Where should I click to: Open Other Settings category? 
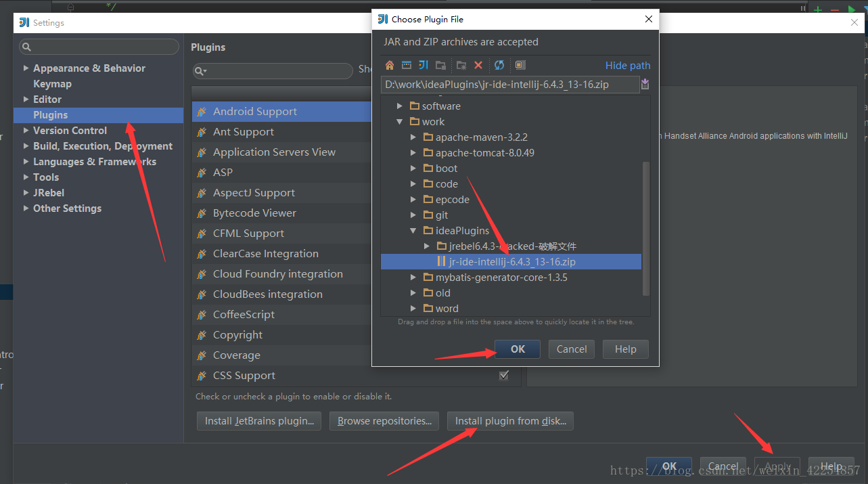(x=67, y=208)
